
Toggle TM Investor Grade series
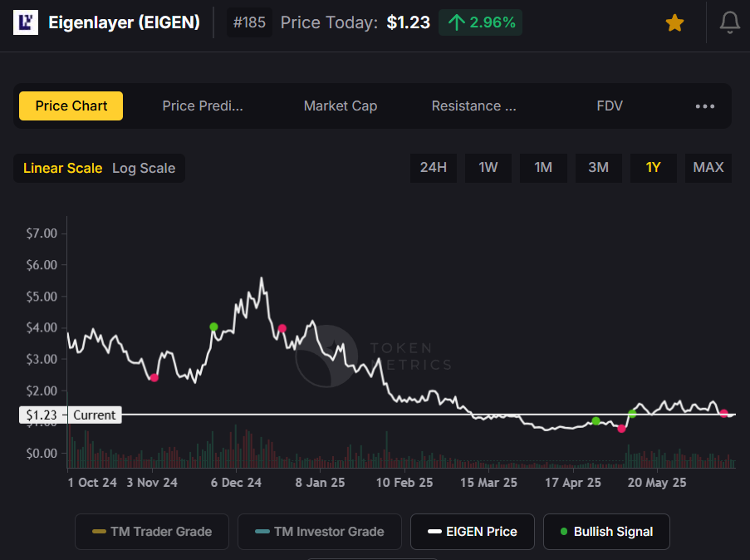[x=320, y=532]
